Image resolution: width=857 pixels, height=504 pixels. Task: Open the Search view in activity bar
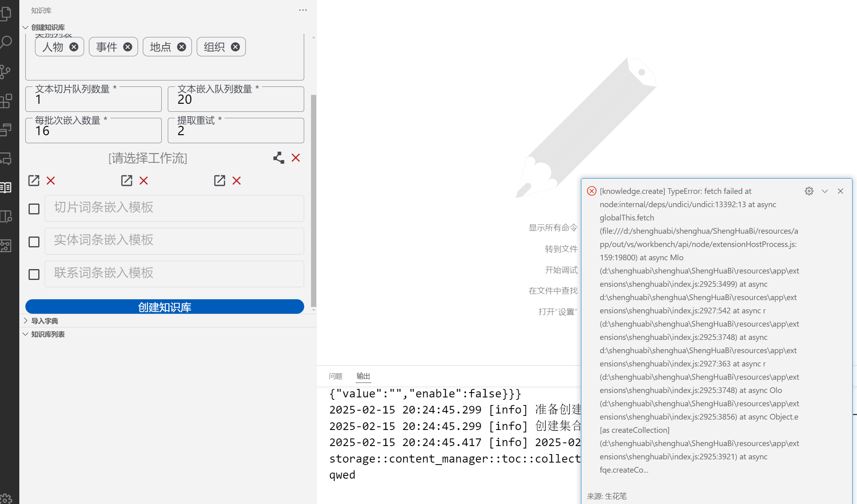pyautogui.click(x=6, y=42)
